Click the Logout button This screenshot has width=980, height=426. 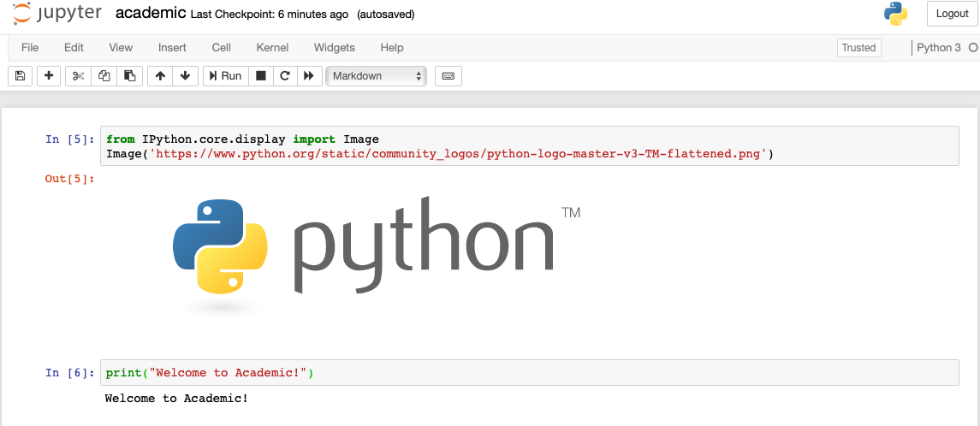952,14
